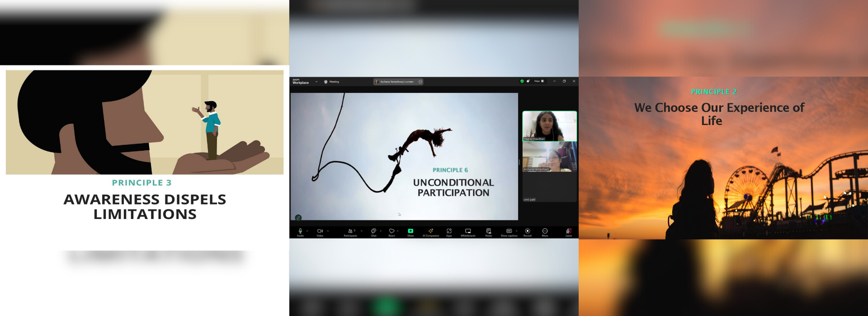Click the Meeting tab in title bar
Screen dimensions: 868x316
(x=331, y=82)
